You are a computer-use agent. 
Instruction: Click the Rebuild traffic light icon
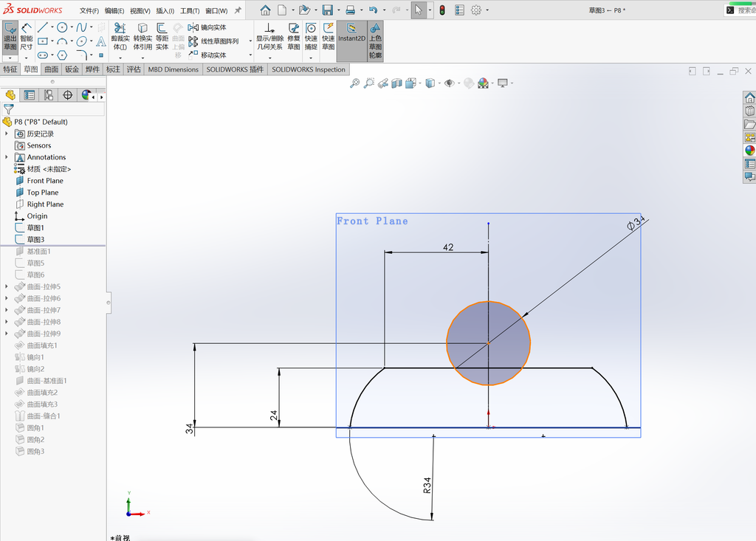(x=442, y=10)
